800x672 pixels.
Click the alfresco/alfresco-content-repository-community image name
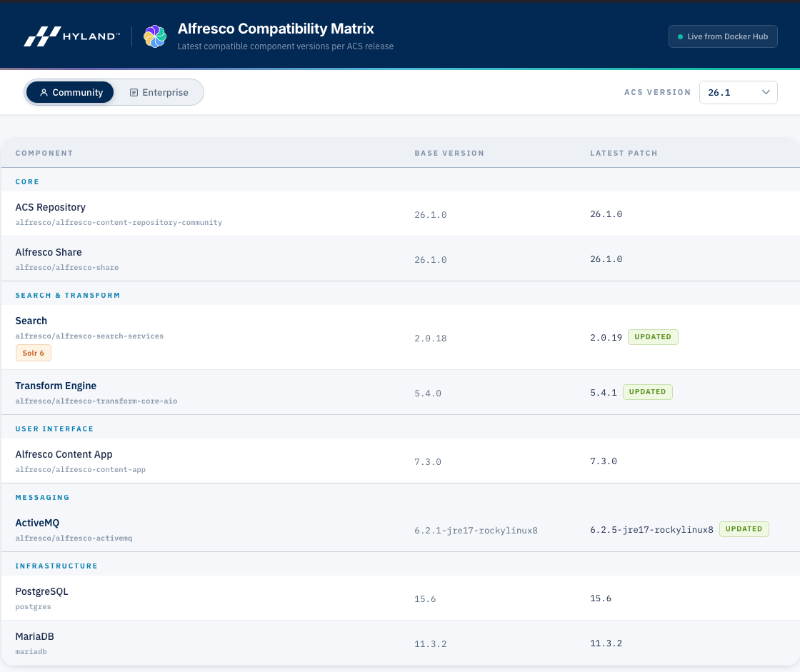coord(119,223)
